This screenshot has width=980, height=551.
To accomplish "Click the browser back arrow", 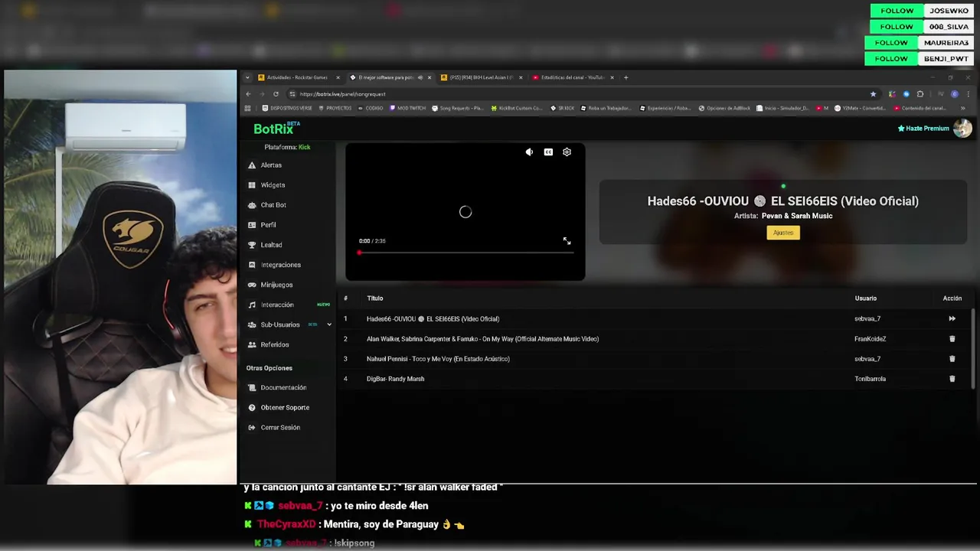I will (x=248, y=94).
